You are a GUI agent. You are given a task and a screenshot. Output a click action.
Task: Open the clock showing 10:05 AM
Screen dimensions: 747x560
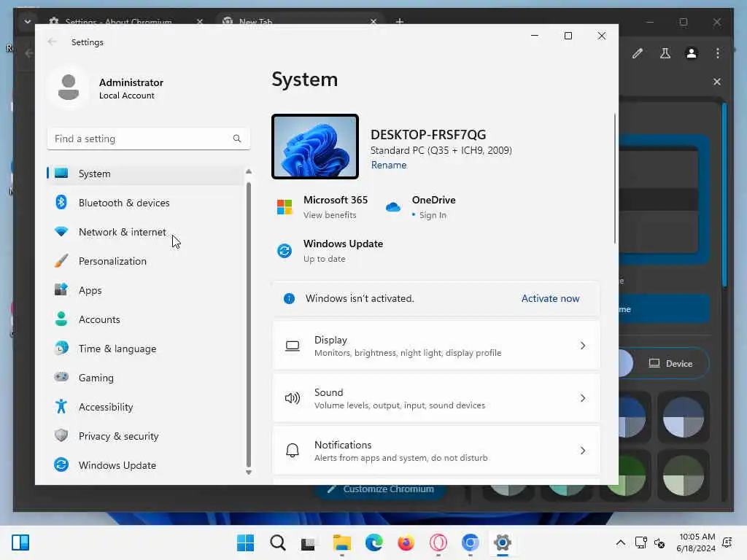pyautogui.click(x=696, y=542)
